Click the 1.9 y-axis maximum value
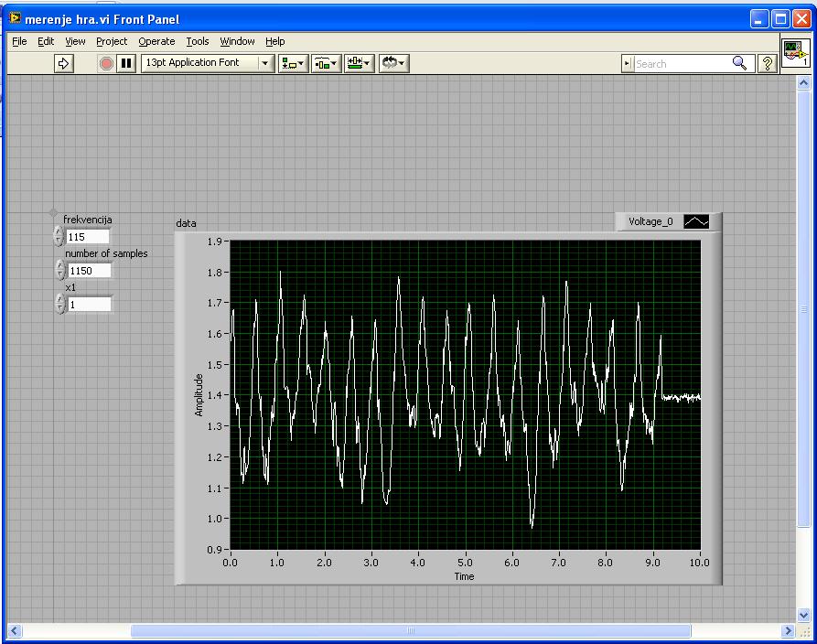 click(x=215, y=241)
